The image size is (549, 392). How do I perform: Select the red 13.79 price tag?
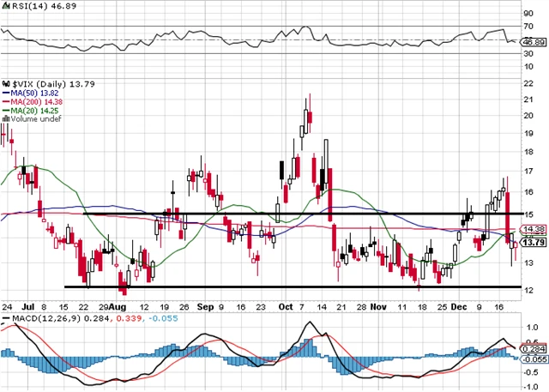click(533, 244)
